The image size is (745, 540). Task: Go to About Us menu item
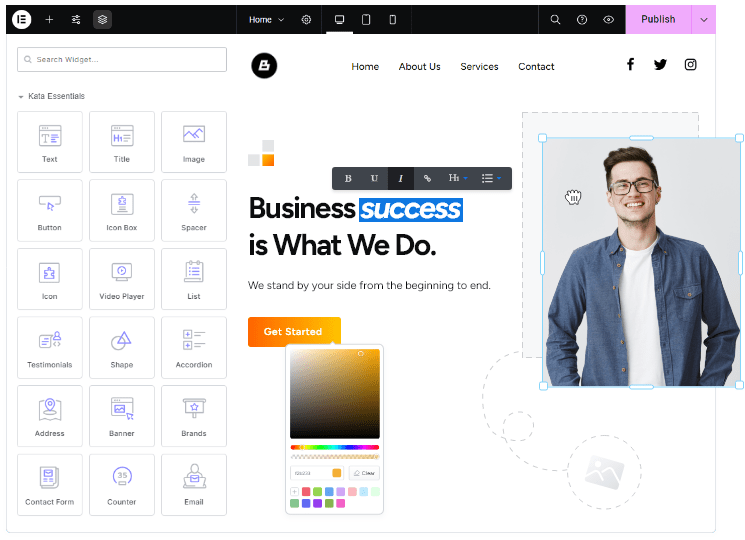coord(419,67)
